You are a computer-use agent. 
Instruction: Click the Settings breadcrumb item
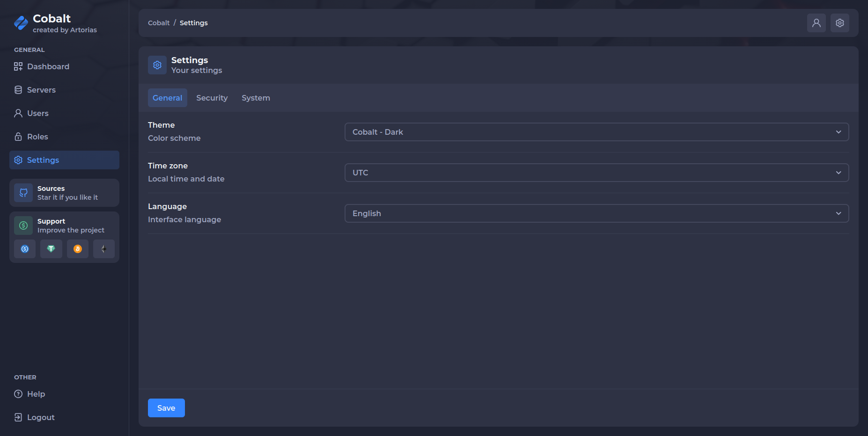point(194,23)
